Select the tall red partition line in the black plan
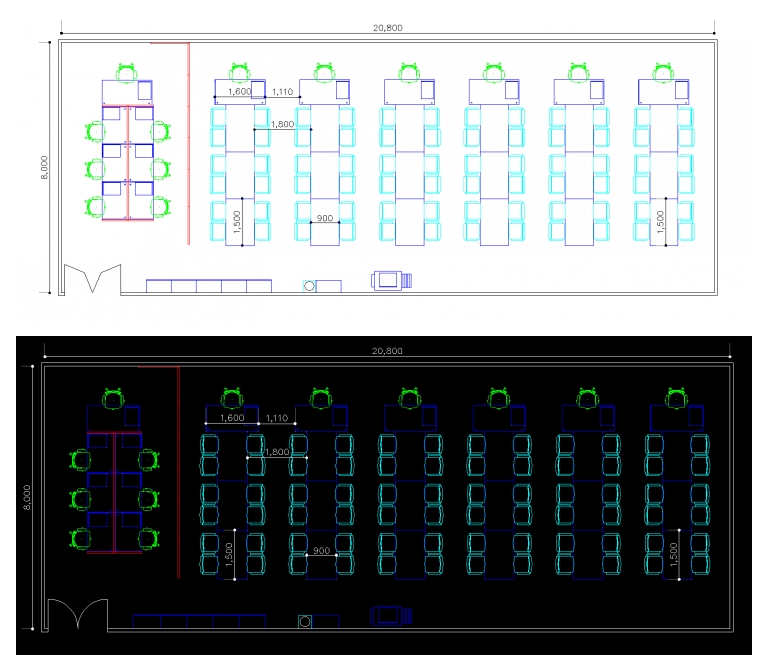Viewport: 765px width, 669px height. tap(178, 472)
